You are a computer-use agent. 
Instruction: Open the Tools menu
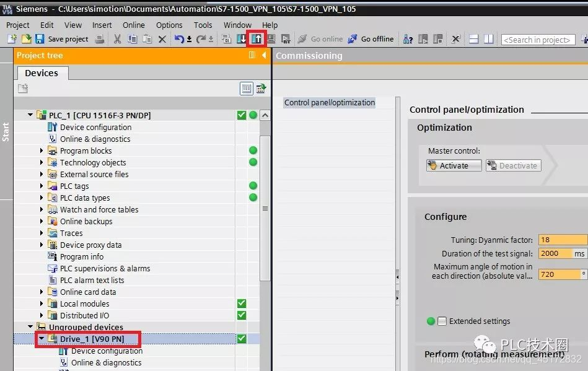click(x=203, y=25)
